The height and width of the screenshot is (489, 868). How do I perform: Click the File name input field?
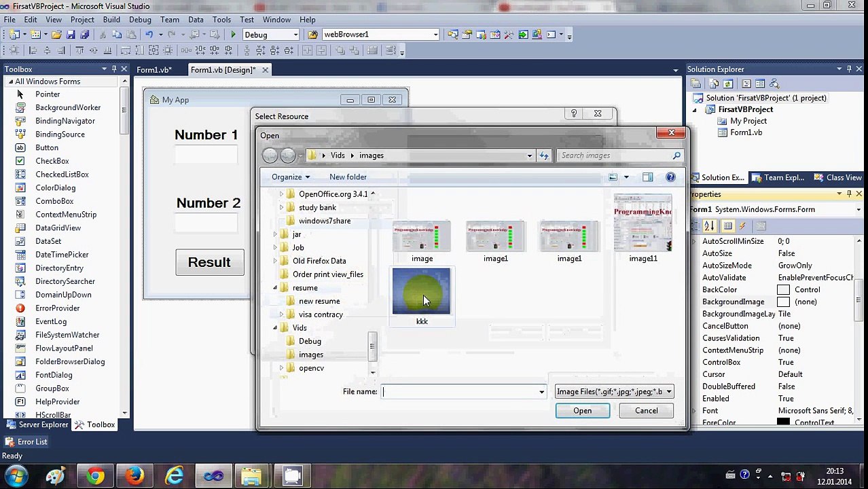[459, 392]
